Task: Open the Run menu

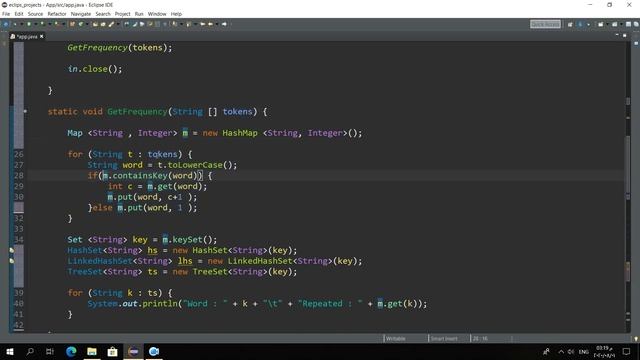Action: tap(139, 14)
